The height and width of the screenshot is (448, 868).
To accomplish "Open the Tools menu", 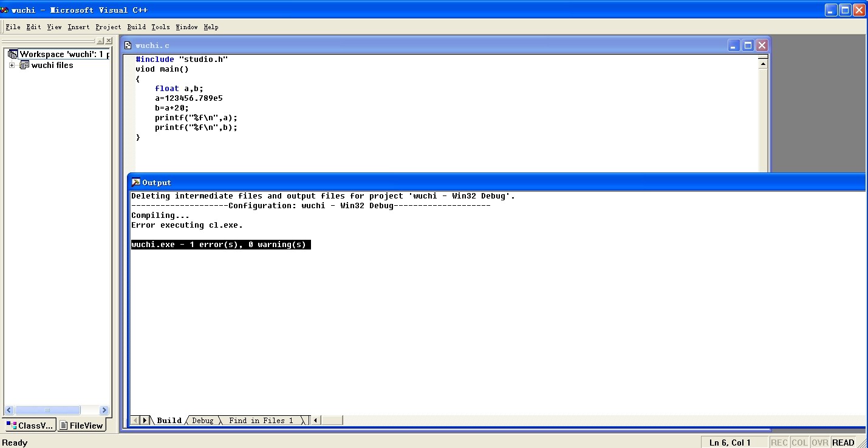I will (x=160, y=27).
